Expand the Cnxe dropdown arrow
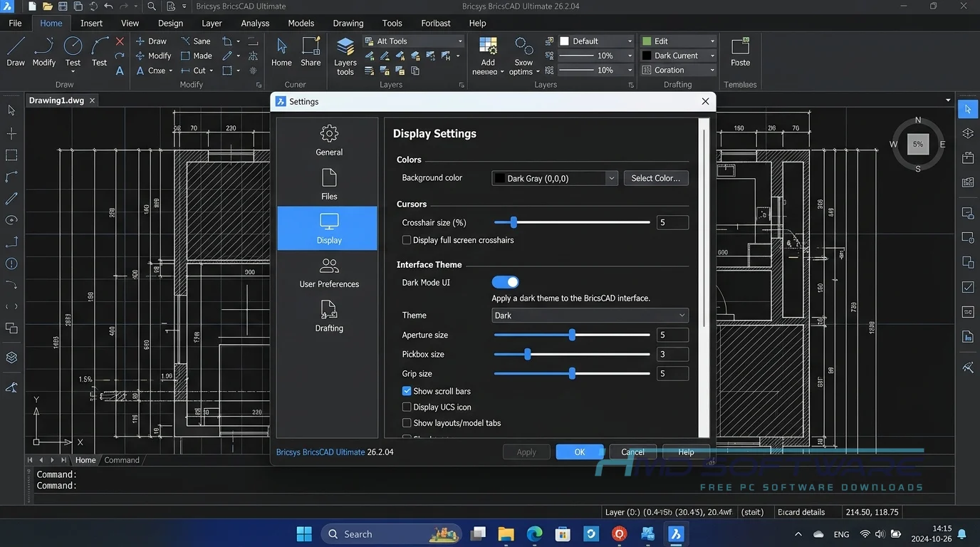 171,71
